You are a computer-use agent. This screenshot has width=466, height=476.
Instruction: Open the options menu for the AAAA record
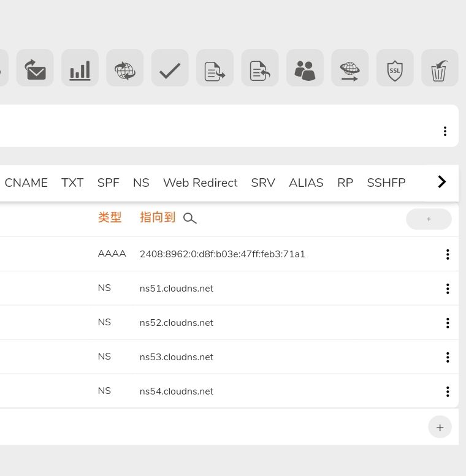click(x=448, y=254)
